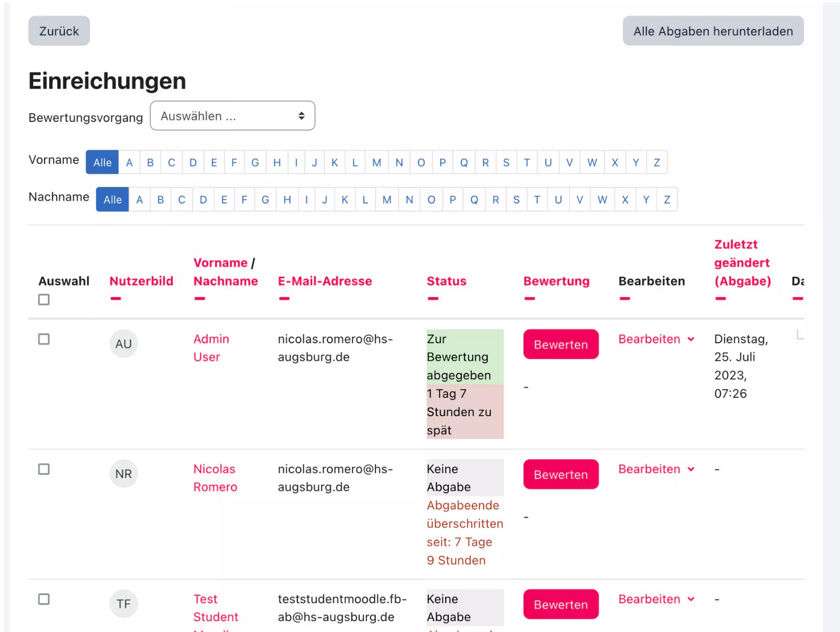The height and width of the screenshot is (632, 840).
Task: Expand Bearbeiten menu for Admin User
Action: pos(656,339)
